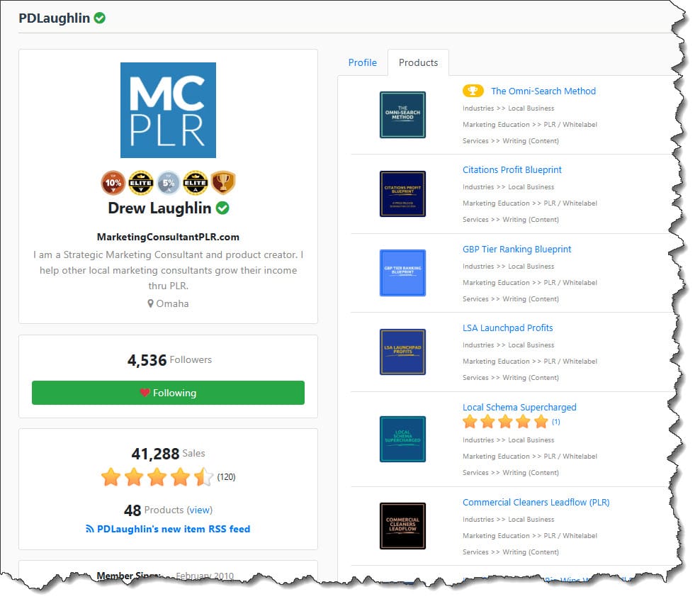The width and height of the screenshot is (700, 604).
Task: Click the location pin icon beside Omaha
Action: (x=150, y=303)
